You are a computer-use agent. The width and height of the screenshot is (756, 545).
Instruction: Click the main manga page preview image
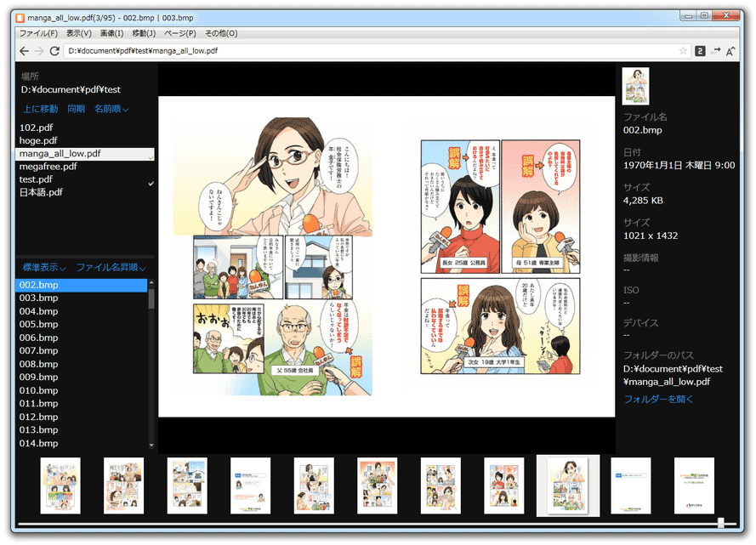pos(387,257)
